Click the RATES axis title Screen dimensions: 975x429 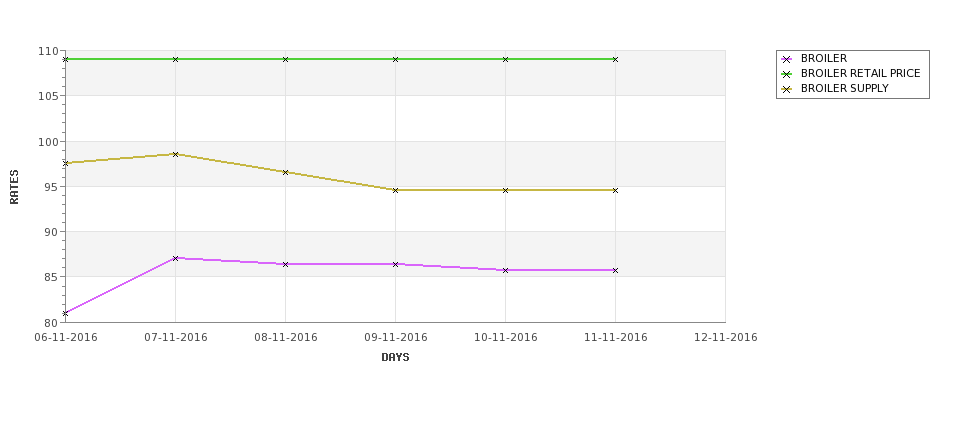(x=14, y=187)
